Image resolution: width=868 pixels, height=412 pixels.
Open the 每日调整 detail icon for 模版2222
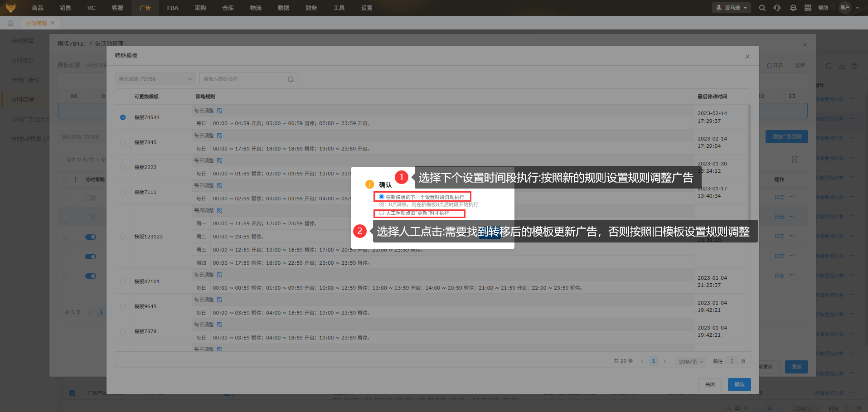click(219, 160)
